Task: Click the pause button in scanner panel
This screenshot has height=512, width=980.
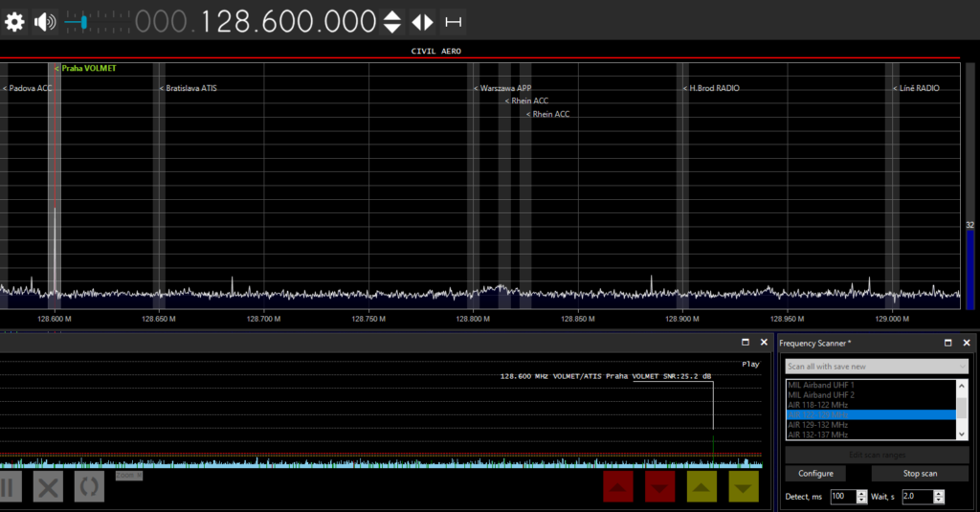Action: pos(10,487)
